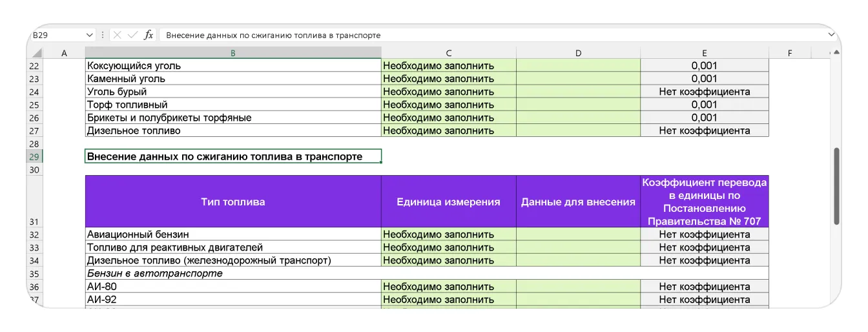The height and width of the screenshot is (332, 868).
Task: Open the Insert Function fx icon
Action: click(149, 35)
